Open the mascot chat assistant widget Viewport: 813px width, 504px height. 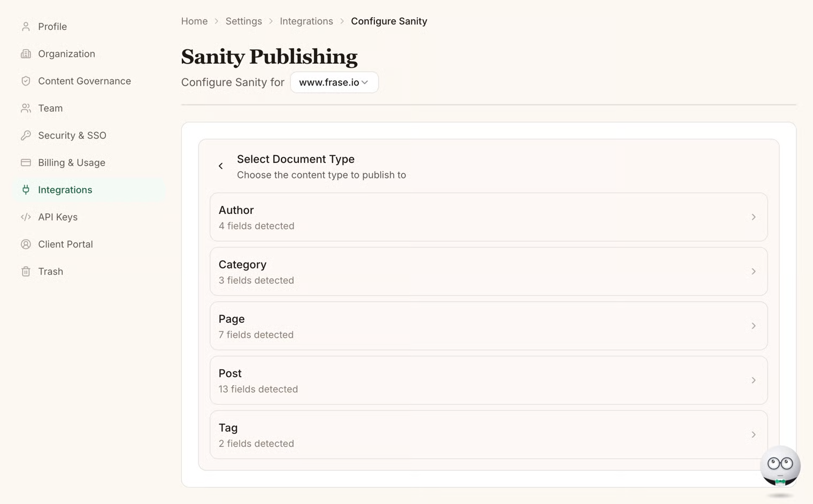pyautogui.click(x=780, y=466)
